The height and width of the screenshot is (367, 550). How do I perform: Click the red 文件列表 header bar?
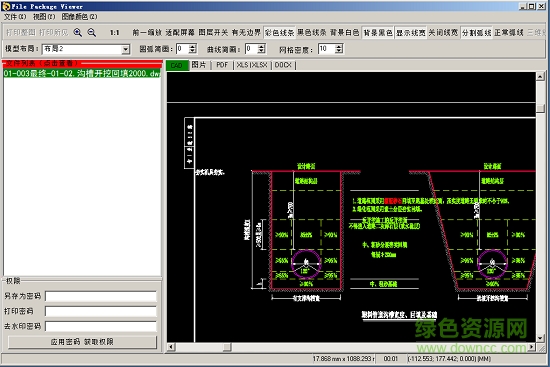(82, 64)
